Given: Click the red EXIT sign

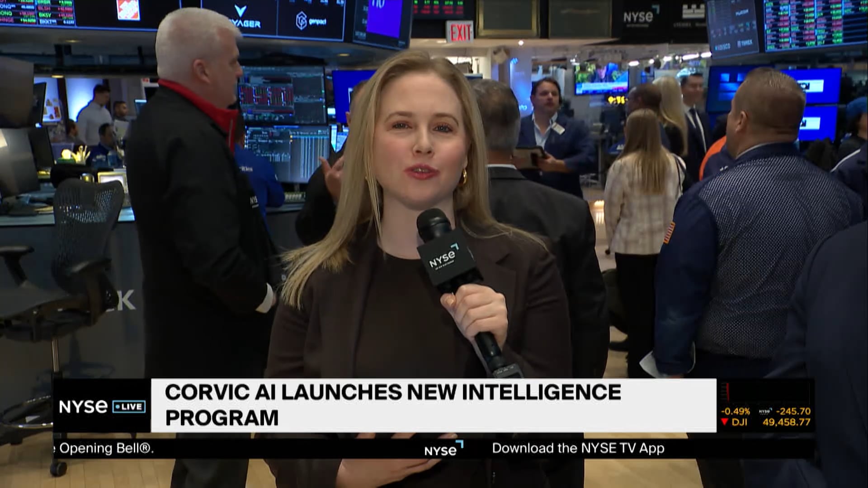Looking at the screenshot, I should (x=460, y=32).
